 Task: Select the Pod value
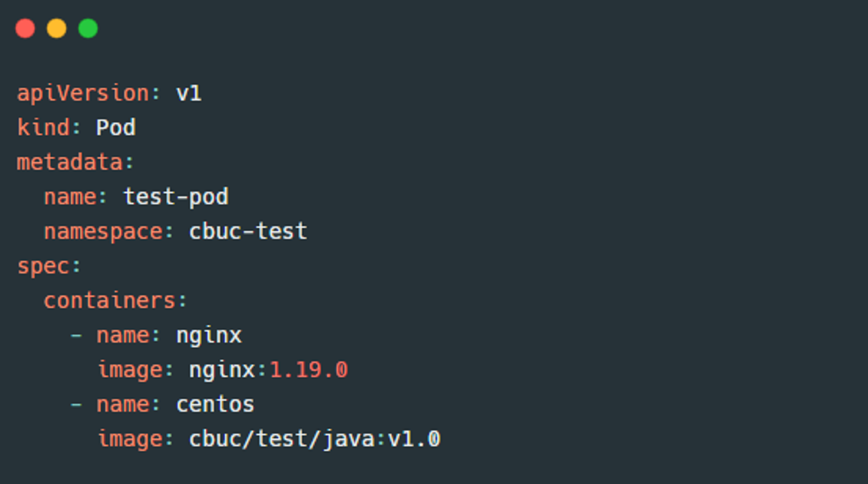116,128
